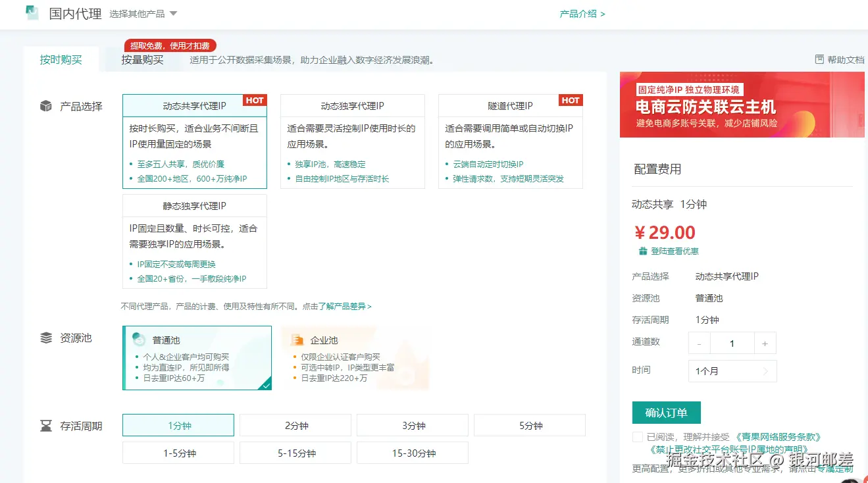Click the 云端自动定时切换IP text
The image size is (868, 483).
click(488, 164)
